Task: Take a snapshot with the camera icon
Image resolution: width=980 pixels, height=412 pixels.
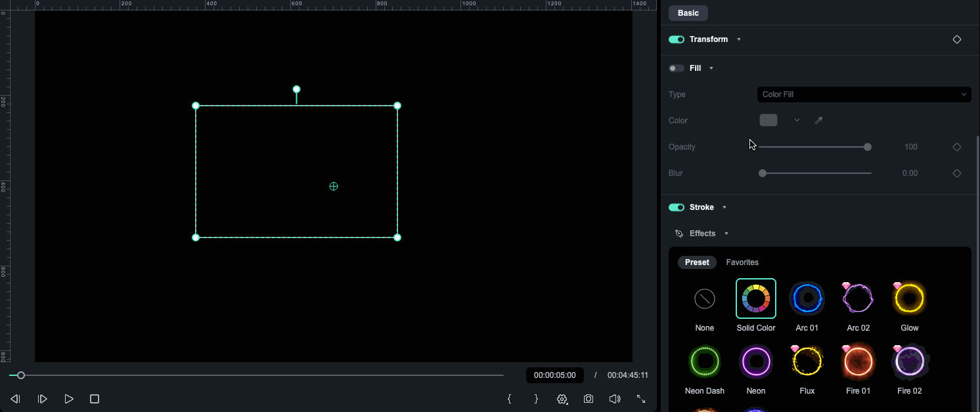Action: (588, 398)
